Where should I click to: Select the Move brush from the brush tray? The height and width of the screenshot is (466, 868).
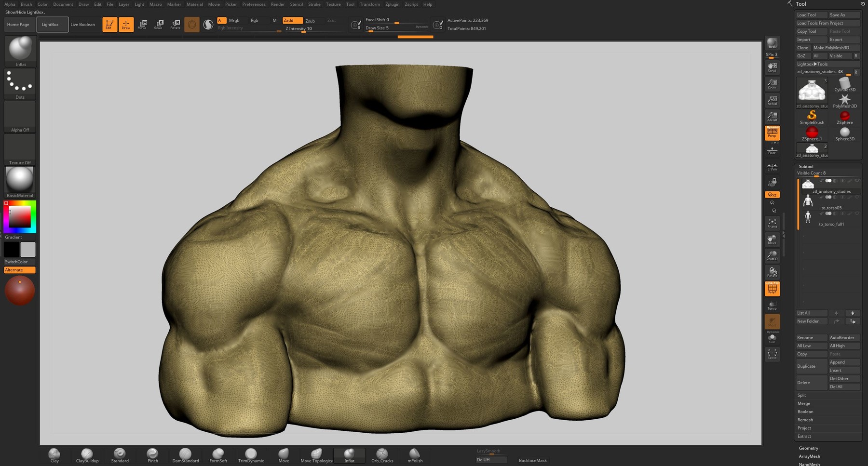tap(284, 453)
